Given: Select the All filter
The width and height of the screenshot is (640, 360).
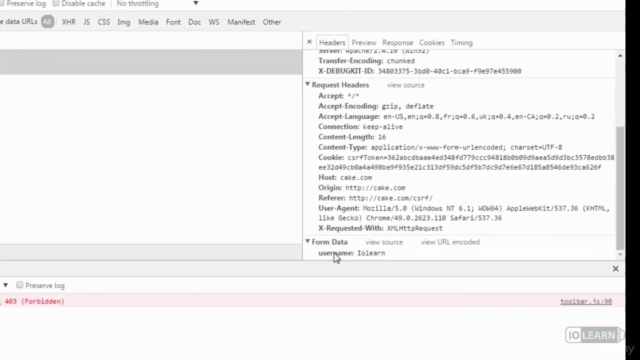Looking at the screenshot, I should tap(47, 22).
